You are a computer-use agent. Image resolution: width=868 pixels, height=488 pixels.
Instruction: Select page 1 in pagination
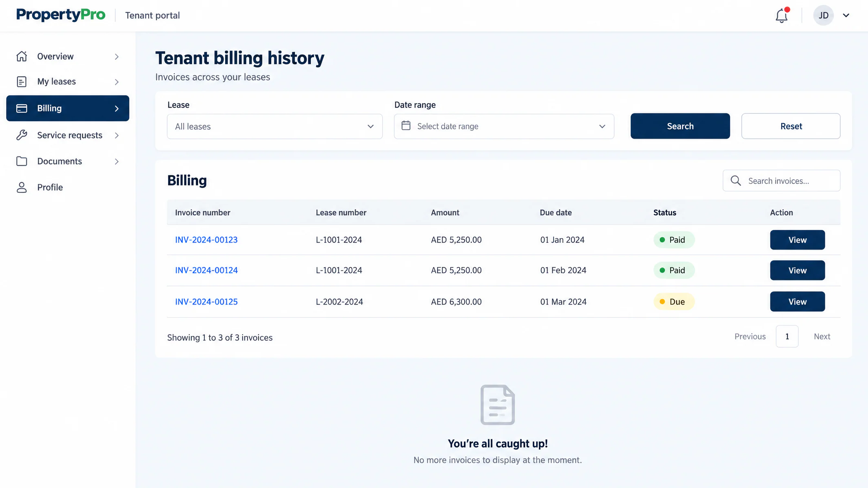point(787,336)
